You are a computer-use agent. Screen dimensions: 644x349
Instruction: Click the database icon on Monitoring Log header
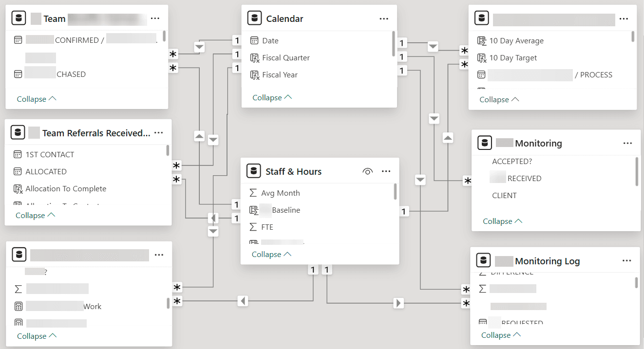(483, 260)
